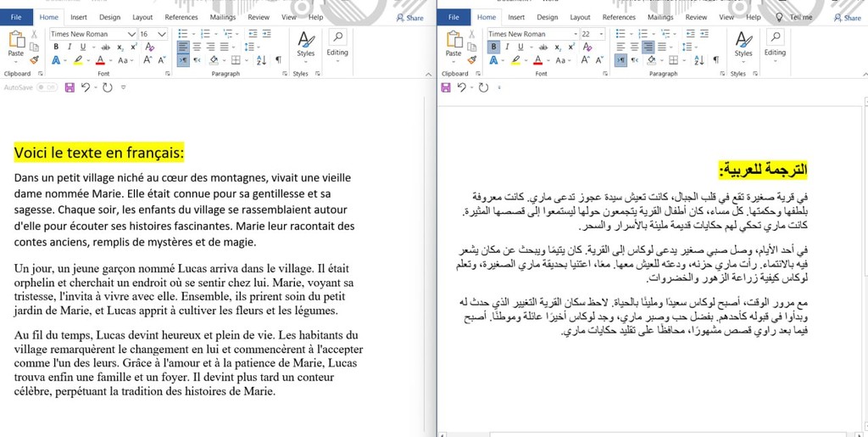The width and height of the screenshot is (868, 437).
Task: Open font name dropdown in right window
Action: pyautogui.click(x=576, y=34)
